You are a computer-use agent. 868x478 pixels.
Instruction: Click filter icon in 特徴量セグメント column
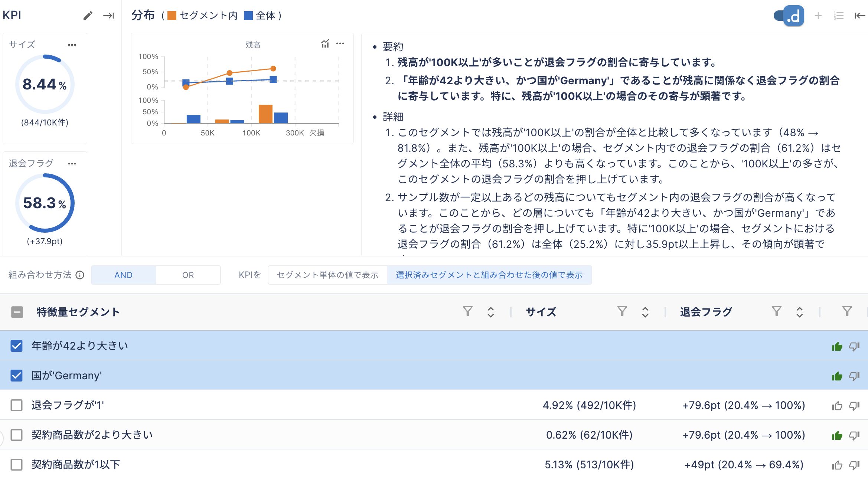pyautogui.click(x=468, y=311)
